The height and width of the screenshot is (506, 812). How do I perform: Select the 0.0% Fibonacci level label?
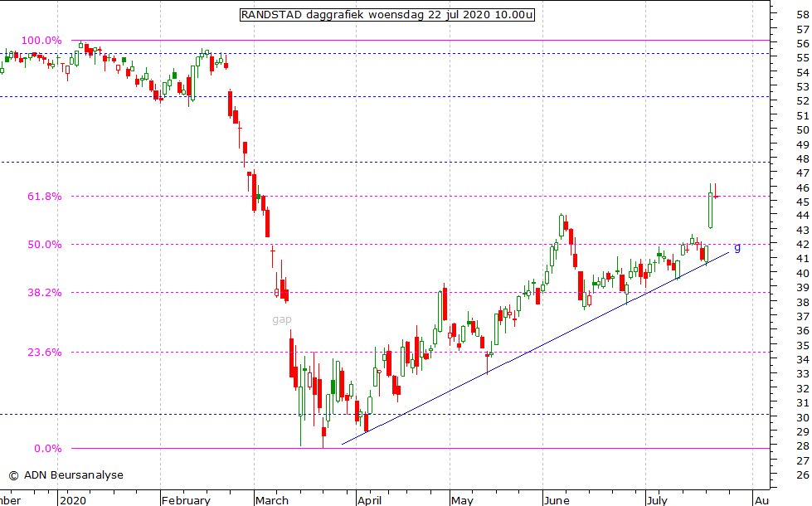tap(48, 449)
